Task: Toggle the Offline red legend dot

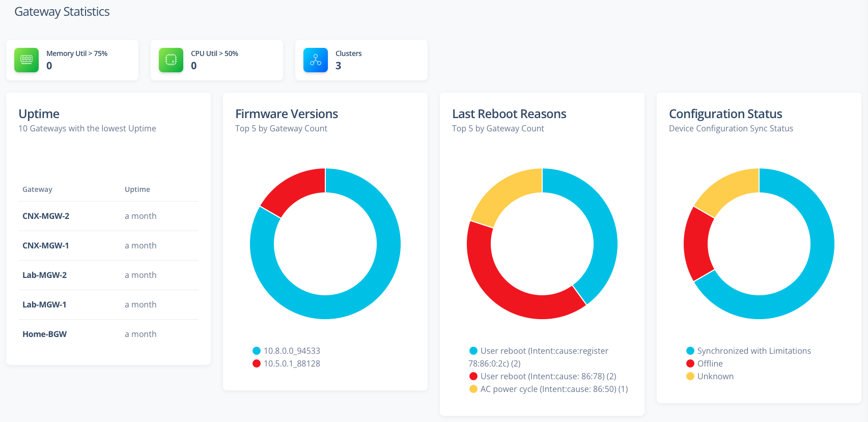Action: 690,363
